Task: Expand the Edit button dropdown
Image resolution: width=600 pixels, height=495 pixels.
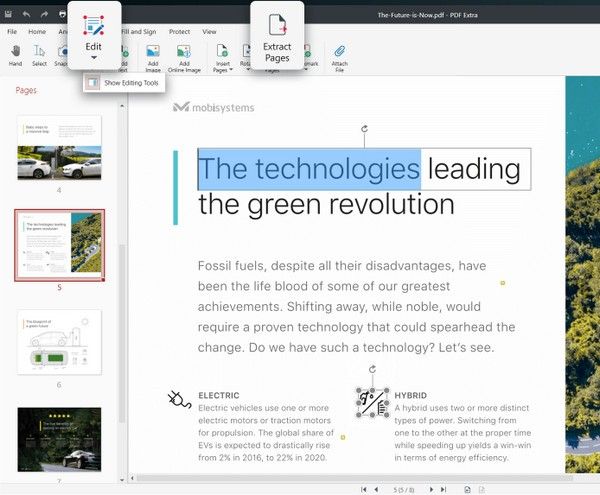Action: [93, 58]
